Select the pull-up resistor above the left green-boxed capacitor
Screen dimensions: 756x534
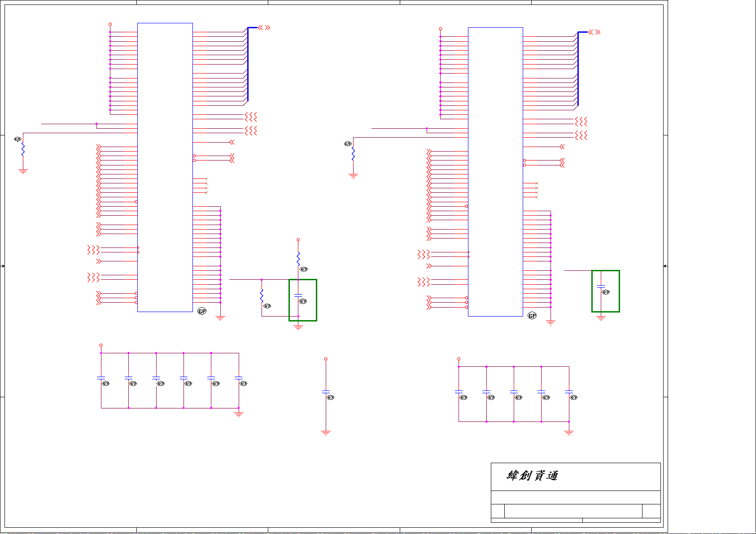(298, 259)
